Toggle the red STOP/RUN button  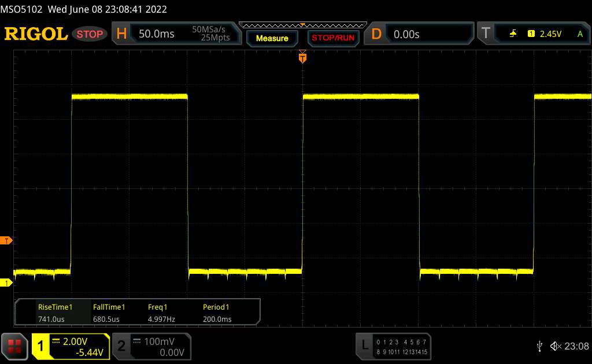332,38
